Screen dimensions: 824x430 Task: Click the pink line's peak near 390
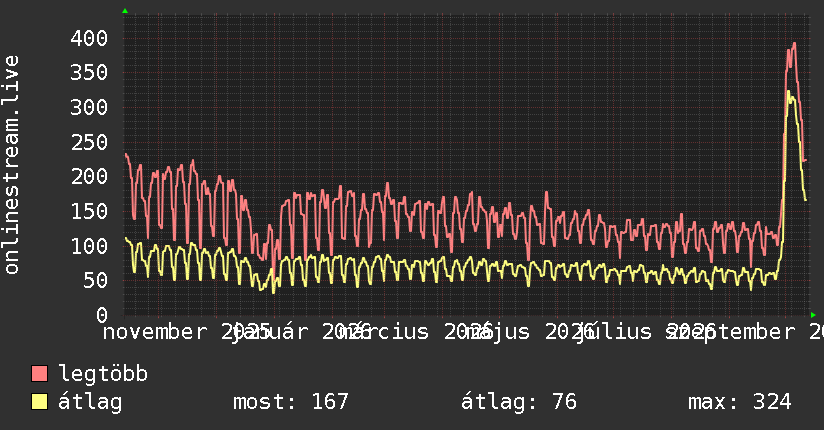[x=794, y=43]
